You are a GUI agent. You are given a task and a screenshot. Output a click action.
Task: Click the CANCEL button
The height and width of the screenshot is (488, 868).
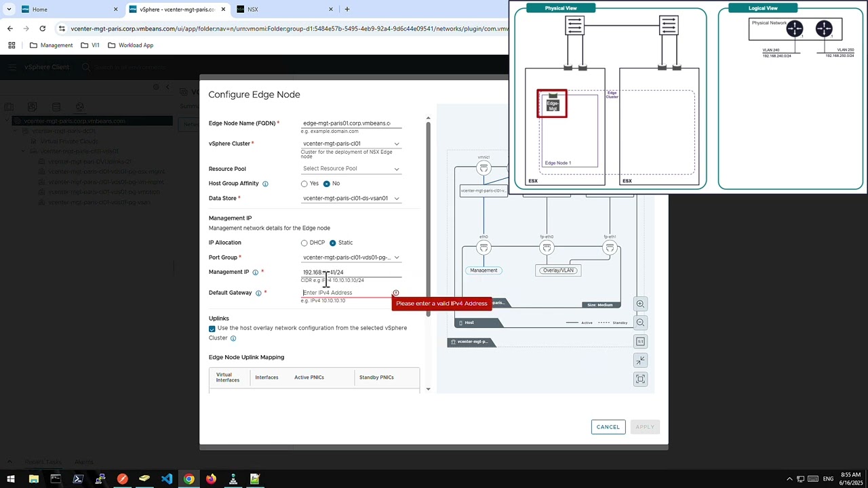(608, 427)
